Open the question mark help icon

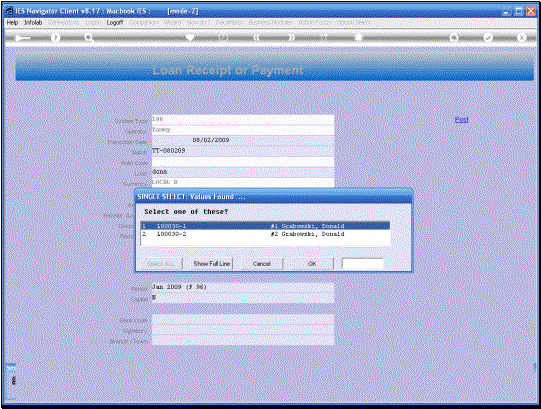point(55,38)
